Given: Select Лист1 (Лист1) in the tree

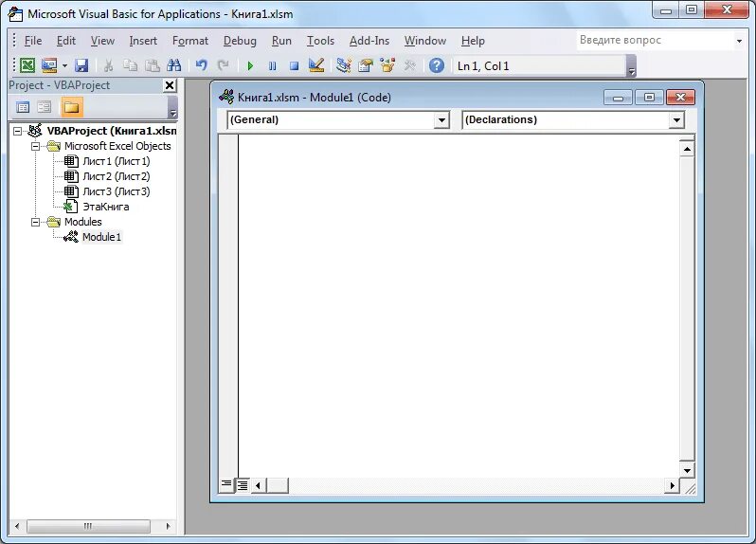Looking at the screenshot, I should (x=116, y=161).
